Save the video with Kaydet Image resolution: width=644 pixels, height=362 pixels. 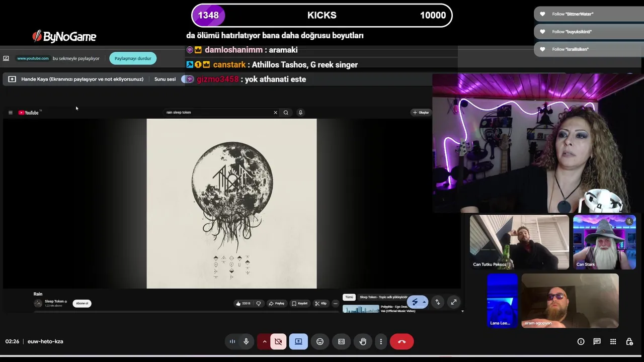[299, 303]
